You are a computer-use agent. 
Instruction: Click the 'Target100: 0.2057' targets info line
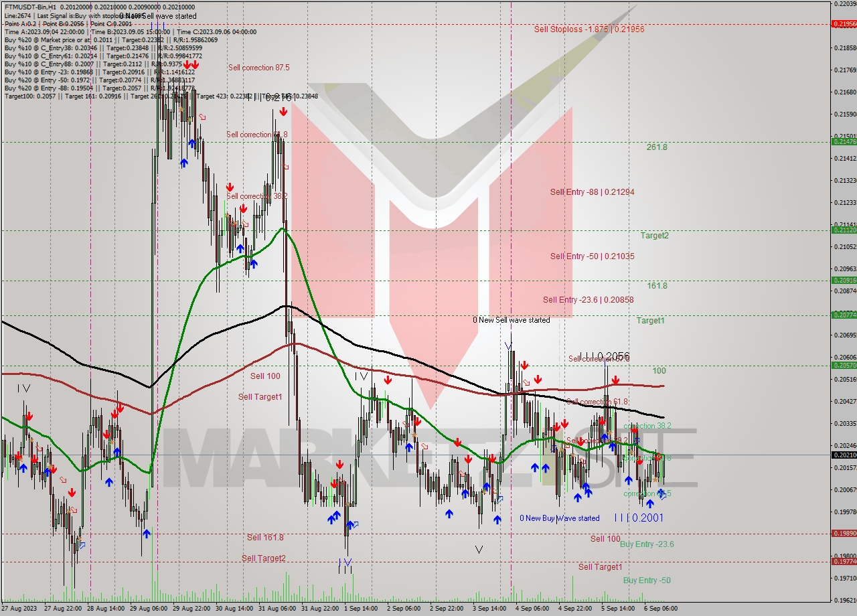tap(161, 96)
